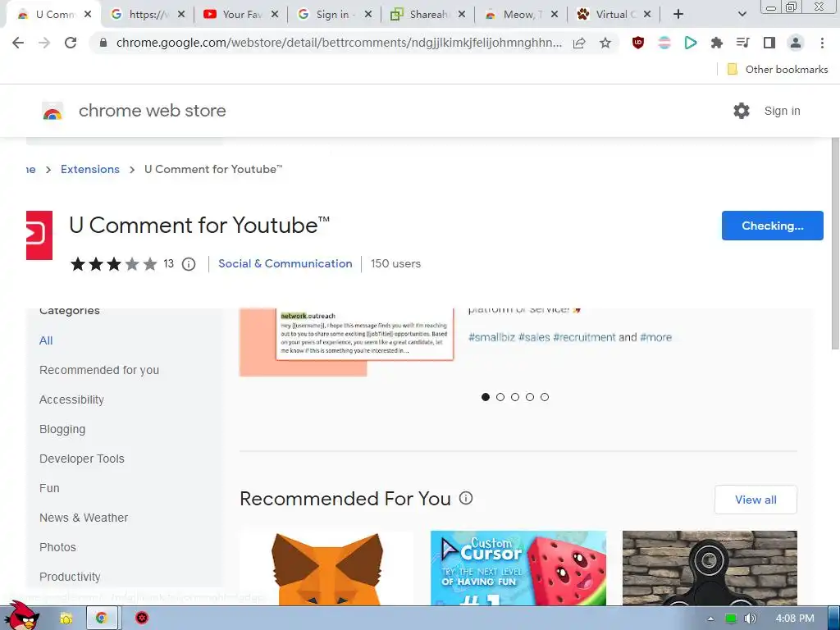
Task: Click the green play-arrow extension icon
Action: click(691, 43)
